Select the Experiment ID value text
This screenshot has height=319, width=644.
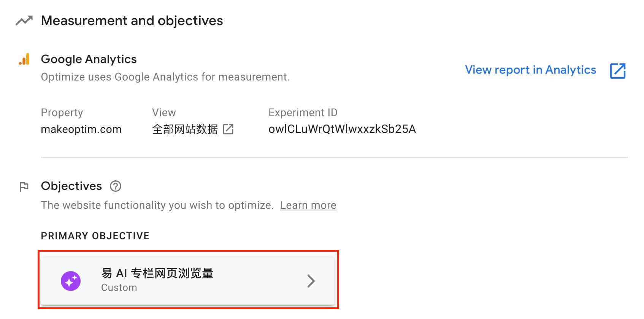(342, 129)
